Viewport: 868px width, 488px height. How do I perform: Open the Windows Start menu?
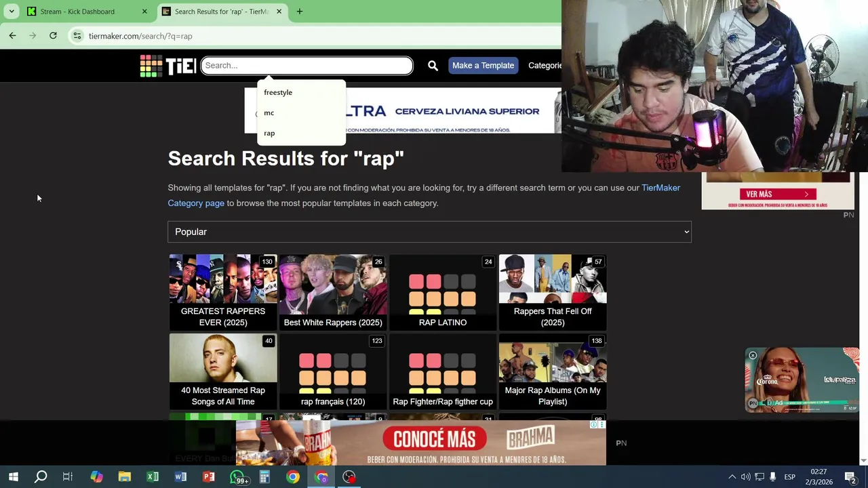coord(13,477)
